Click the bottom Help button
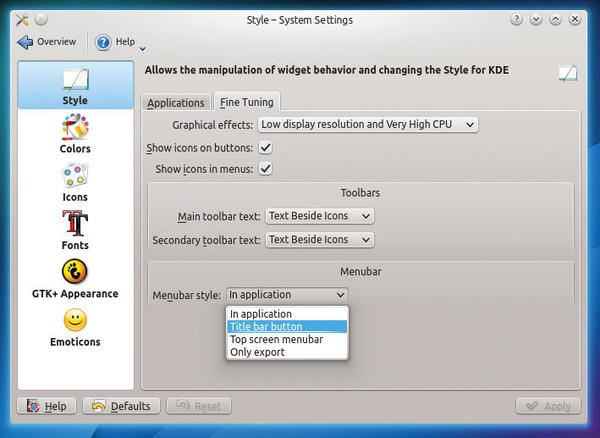 click(x=46, y=406)
